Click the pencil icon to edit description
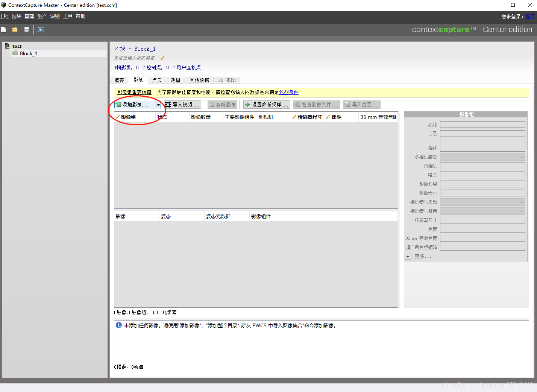The height and width of the screenshot is (392, 537). point(162,58)
